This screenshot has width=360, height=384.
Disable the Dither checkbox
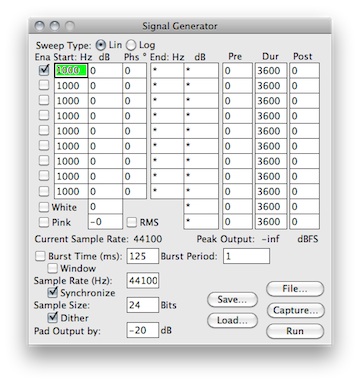tap(52, 317)
